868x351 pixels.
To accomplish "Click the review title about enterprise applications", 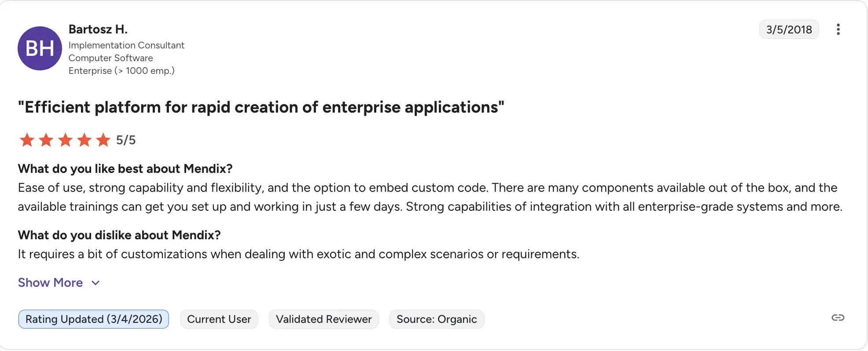I will [261, 107].
